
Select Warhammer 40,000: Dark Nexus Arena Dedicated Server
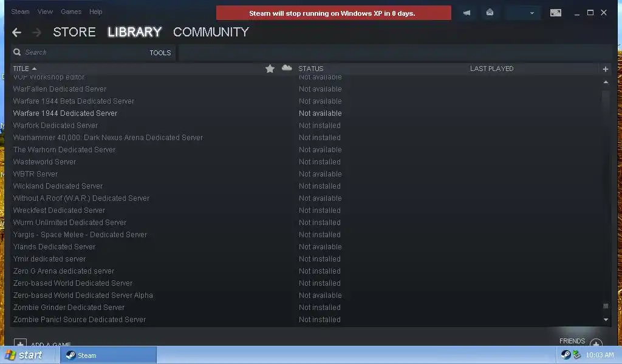[x=108, y=138]
